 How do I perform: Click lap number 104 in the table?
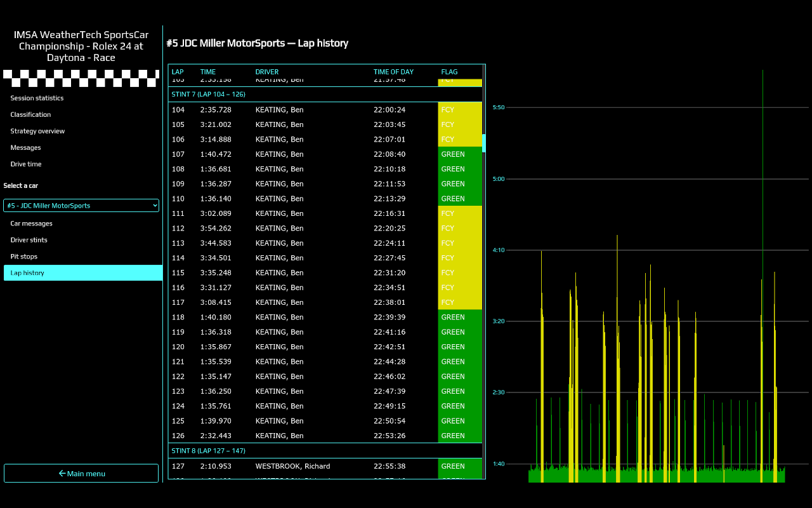(178, 110)
